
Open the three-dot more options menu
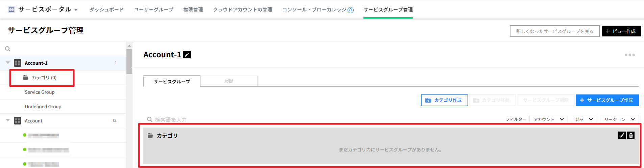[x=629, y=55]
